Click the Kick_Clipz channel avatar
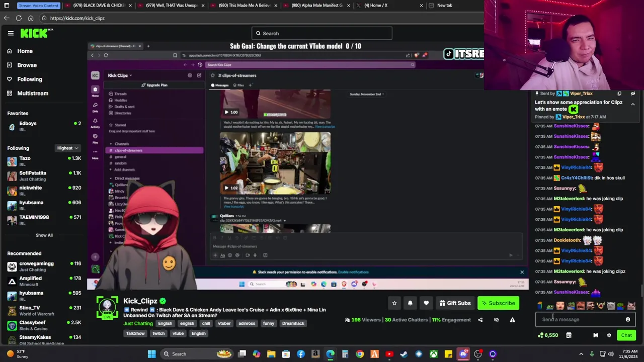 [x=107, y=308]
